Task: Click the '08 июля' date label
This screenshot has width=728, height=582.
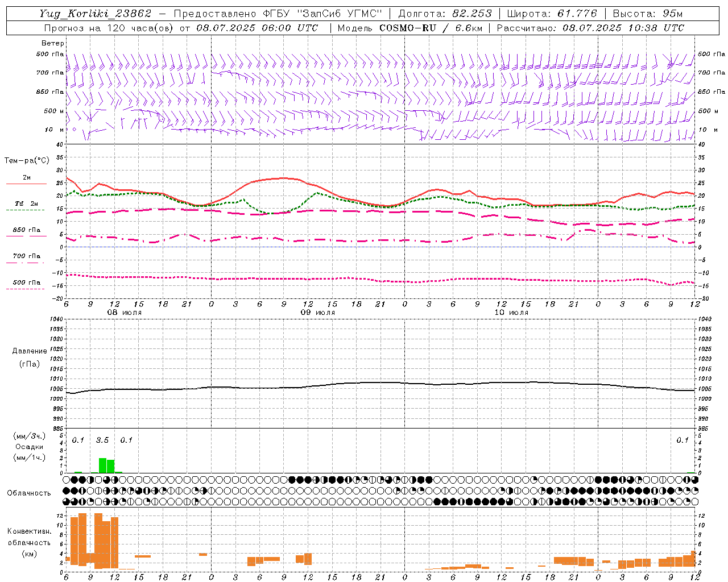Action: 125,313
